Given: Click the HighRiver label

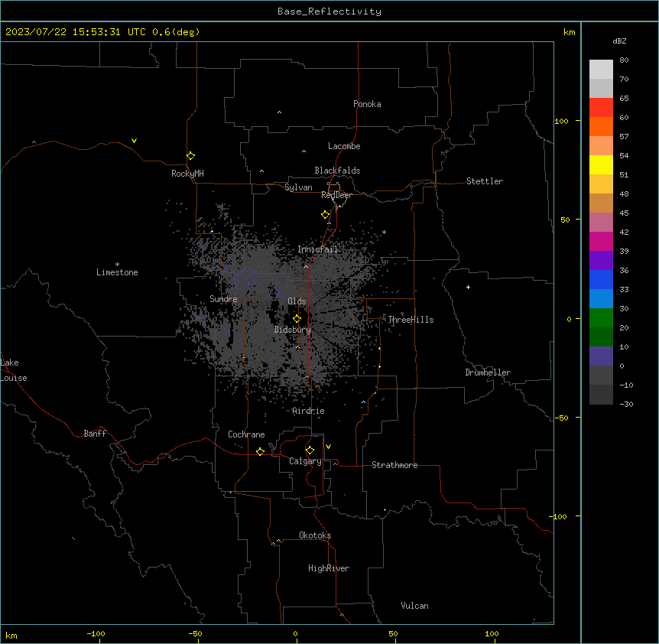Looking at the screenshot, I should (329, 568).
